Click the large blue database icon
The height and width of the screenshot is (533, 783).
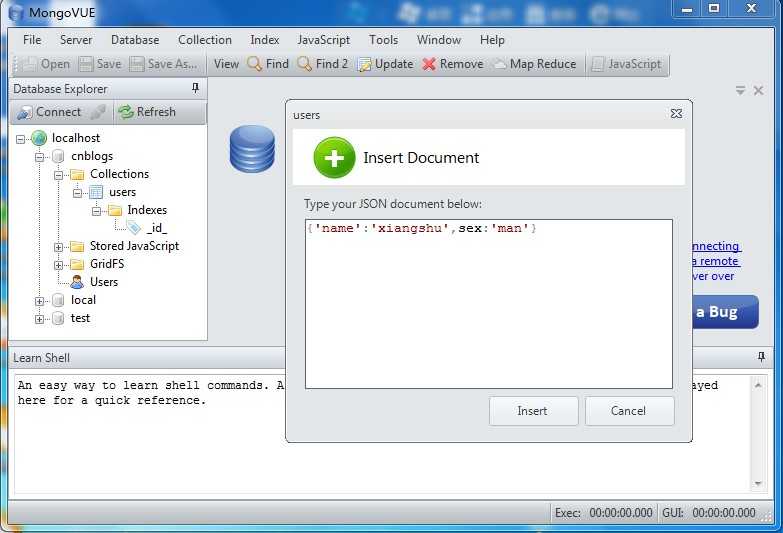pos(252,149)
